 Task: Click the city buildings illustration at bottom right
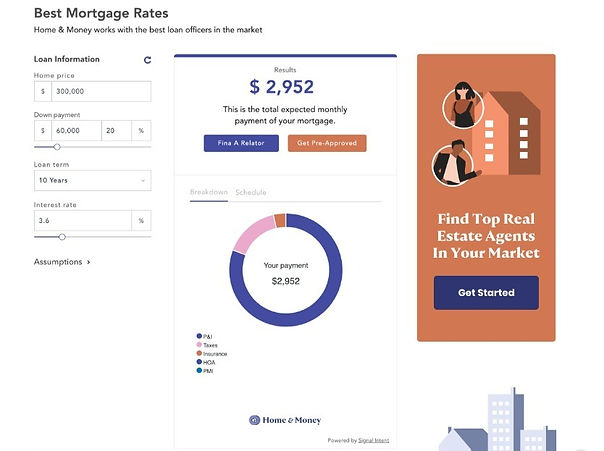point(501,420)
